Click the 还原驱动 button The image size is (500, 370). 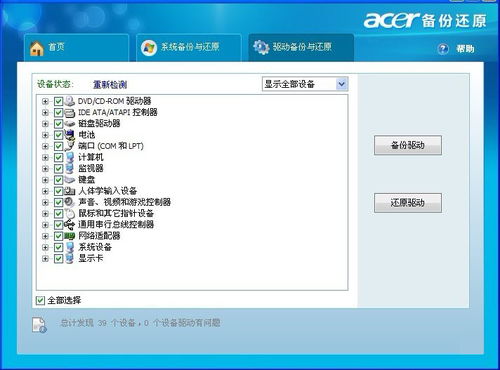point(408,203)
